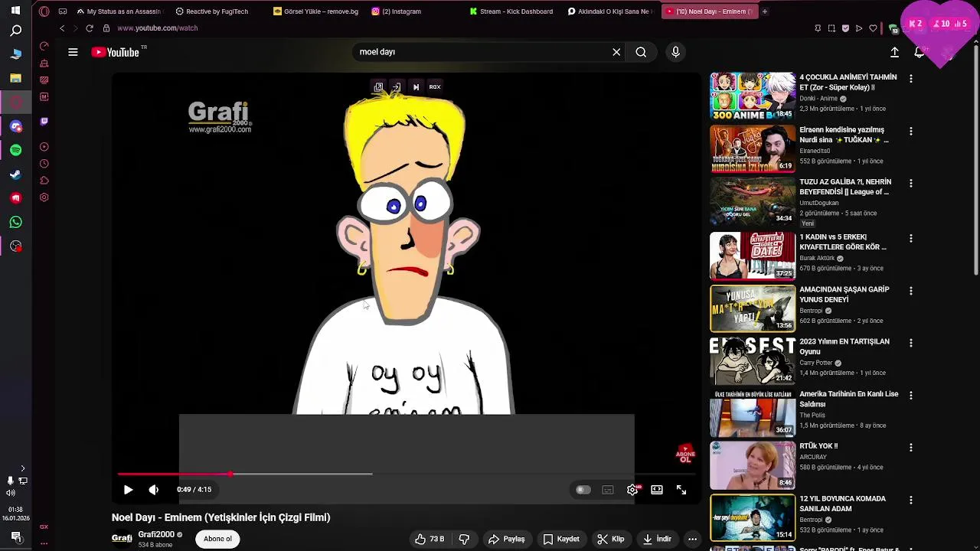Open the pop-out video overlay icon
This screenshot has height=551, width=980.
tap(378, 87)
